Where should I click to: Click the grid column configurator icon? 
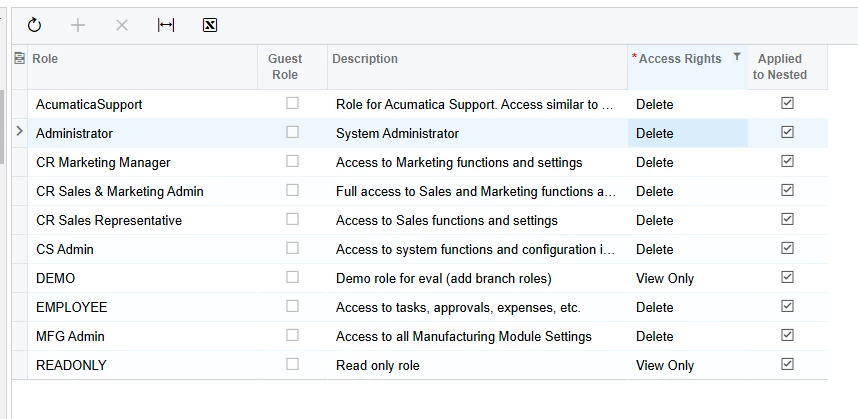(x=19, y=59)
